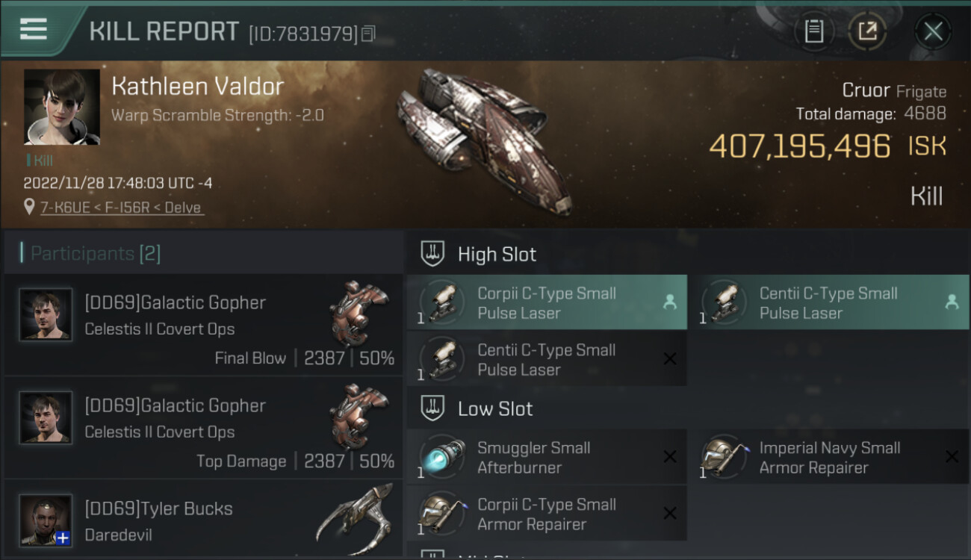
Task: Open Kathleen Valdor's name
Action: pos(197,87)
